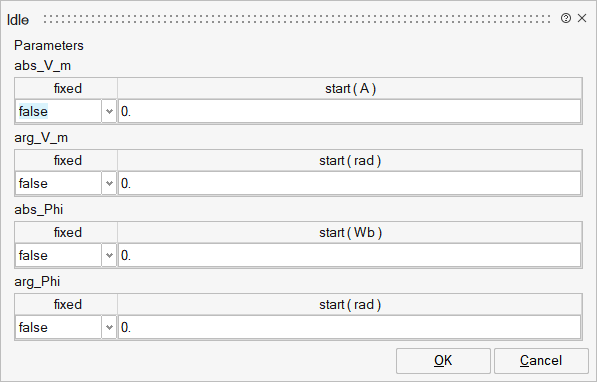Screen dimensions: 597x382
Task: Confirm with the OK button
Action: (443, 360)
